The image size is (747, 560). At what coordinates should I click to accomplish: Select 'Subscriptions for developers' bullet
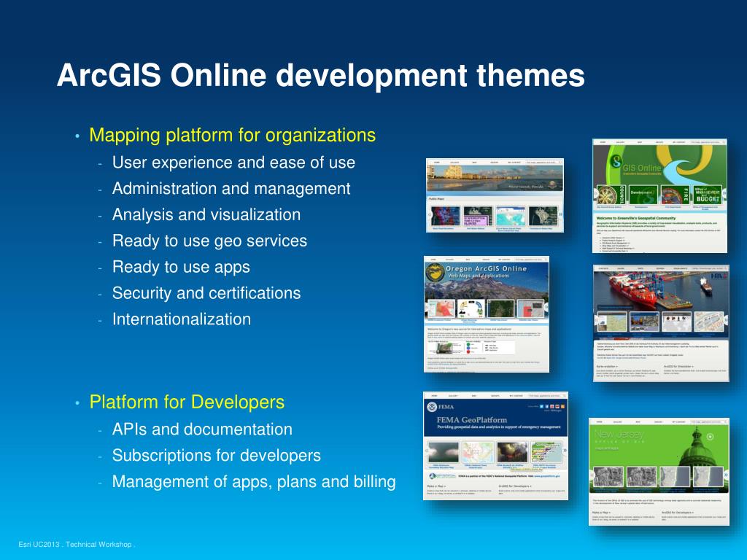tap(216, 456)
